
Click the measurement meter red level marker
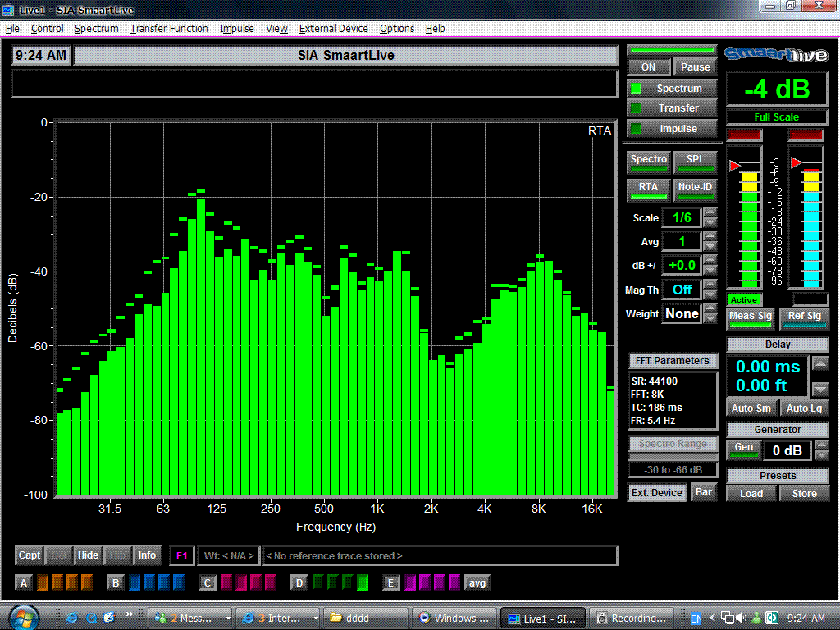pos(735,166)
